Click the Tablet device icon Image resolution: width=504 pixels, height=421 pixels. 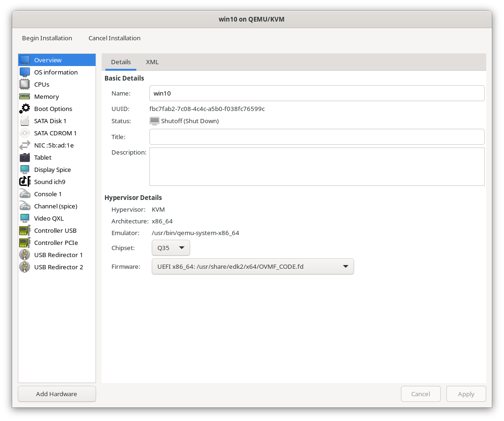coord(25,157)
